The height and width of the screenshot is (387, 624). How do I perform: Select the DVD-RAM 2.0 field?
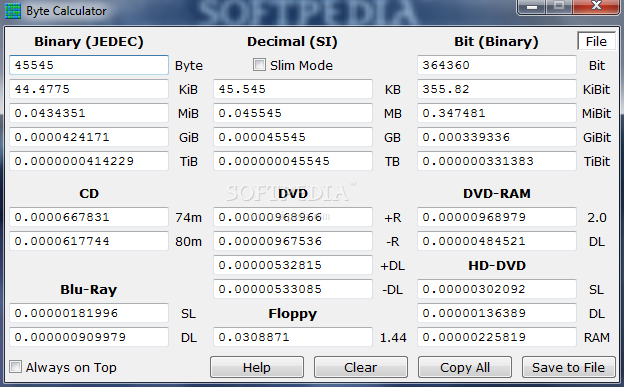(497, 217)
